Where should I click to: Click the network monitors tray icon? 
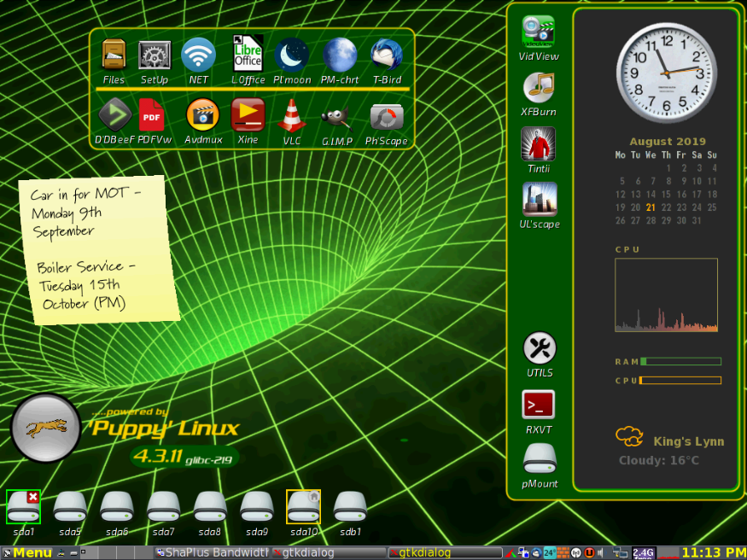pos(621,553)
